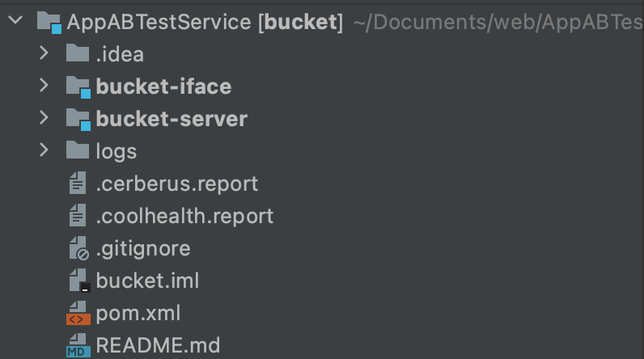Expand the .idea folder chevron
Screen dimensions: 644x359
(x=44, y=53)
